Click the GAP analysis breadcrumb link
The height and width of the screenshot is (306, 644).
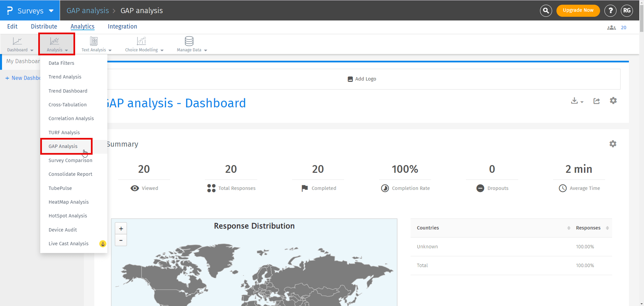[x=88, y=11]
